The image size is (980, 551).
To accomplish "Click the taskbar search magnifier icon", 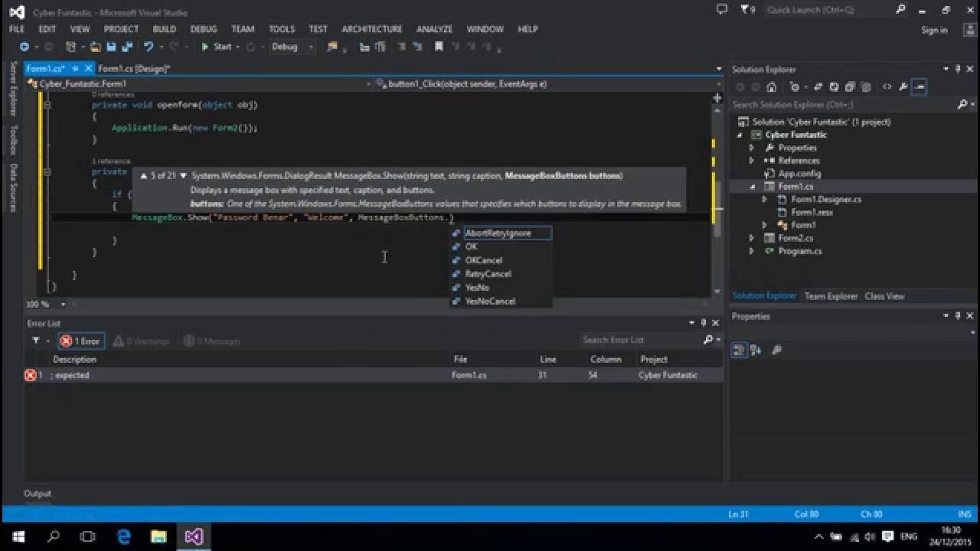I will (54, 536).
